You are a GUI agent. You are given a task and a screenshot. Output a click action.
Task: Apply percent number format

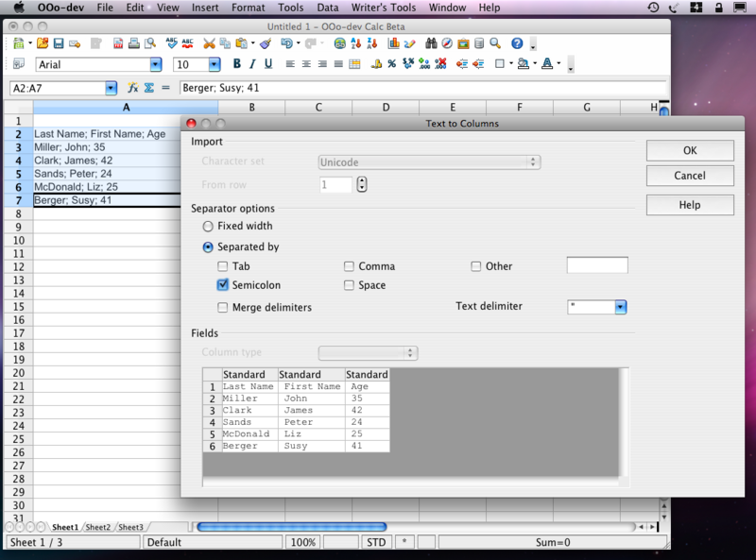pyautogui.click(x=391, y=64)
